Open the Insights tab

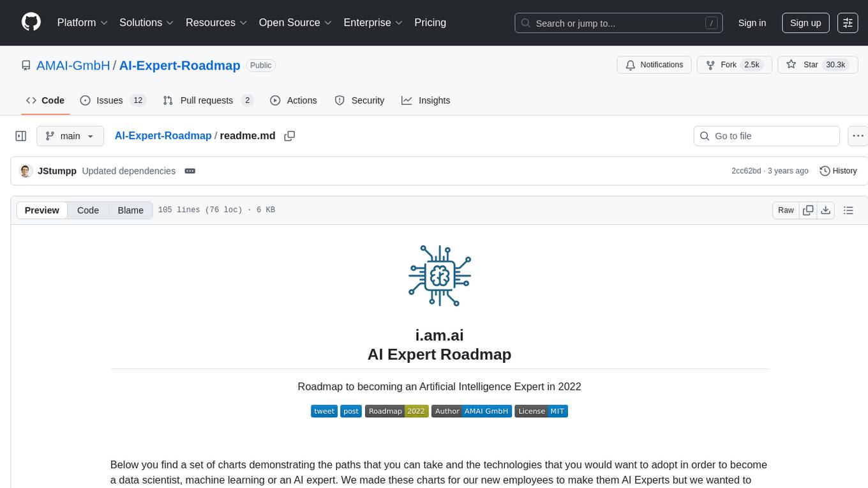pyautogui.click(x=426, y=100)
